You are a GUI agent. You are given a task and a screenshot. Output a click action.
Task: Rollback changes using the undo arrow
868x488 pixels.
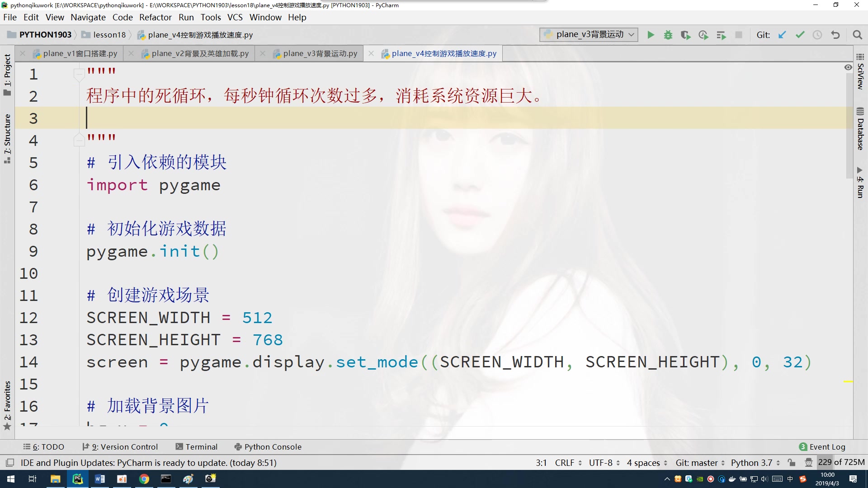pos(836,35)
